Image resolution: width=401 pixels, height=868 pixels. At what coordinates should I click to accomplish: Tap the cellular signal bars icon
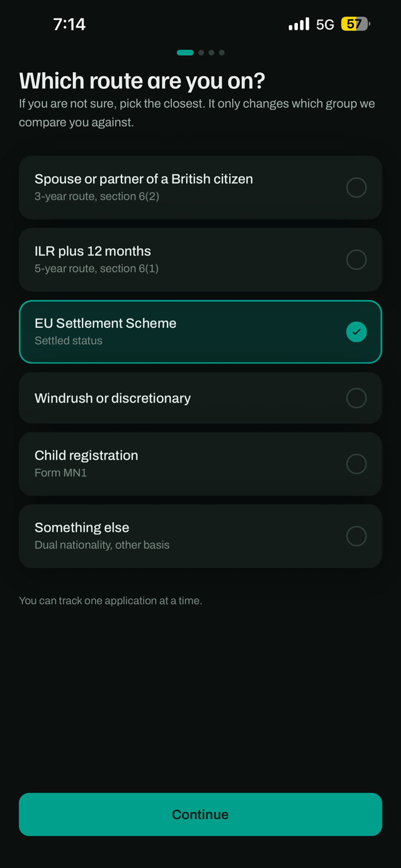(299, 24)
